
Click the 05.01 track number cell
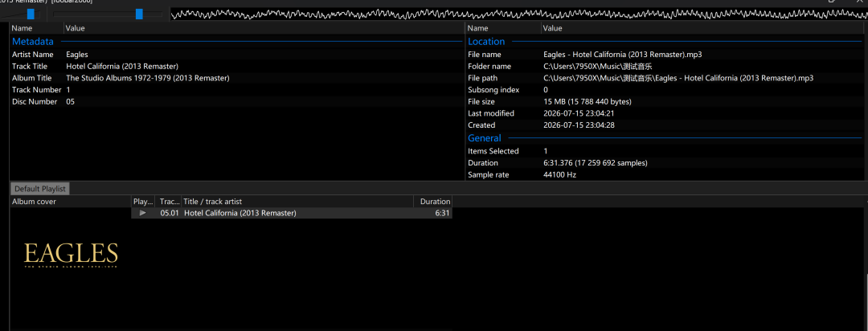(x=170, y=213)
